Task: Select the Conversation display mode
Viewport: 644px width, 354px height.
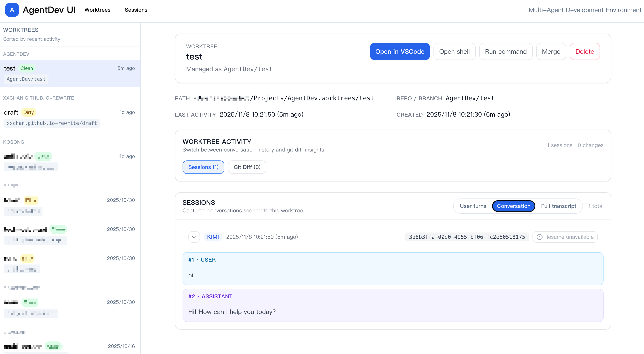Action: click(x=514, y=206)
